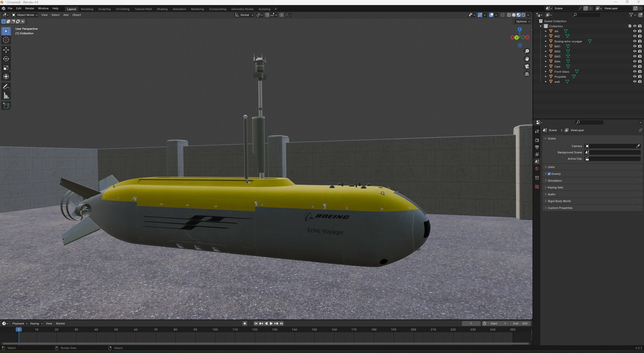Switch to the UV Editing workspace tab

(x=122, y=9)
